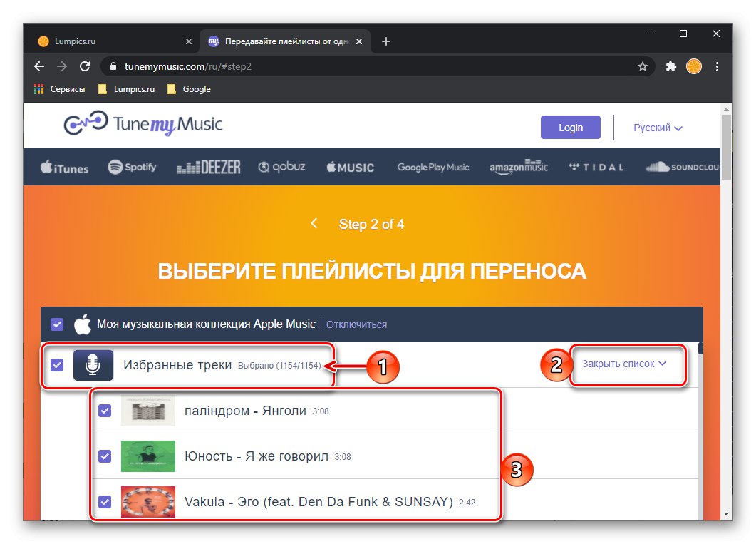Uncheck the Юность - Я же говорил track

tap(105, 456)
